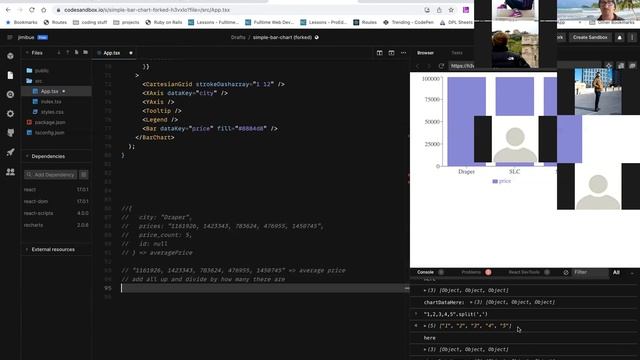This screenshot has width=640, height=360.
Task: Open index.tsx in file tree
Action: point(51,101)
